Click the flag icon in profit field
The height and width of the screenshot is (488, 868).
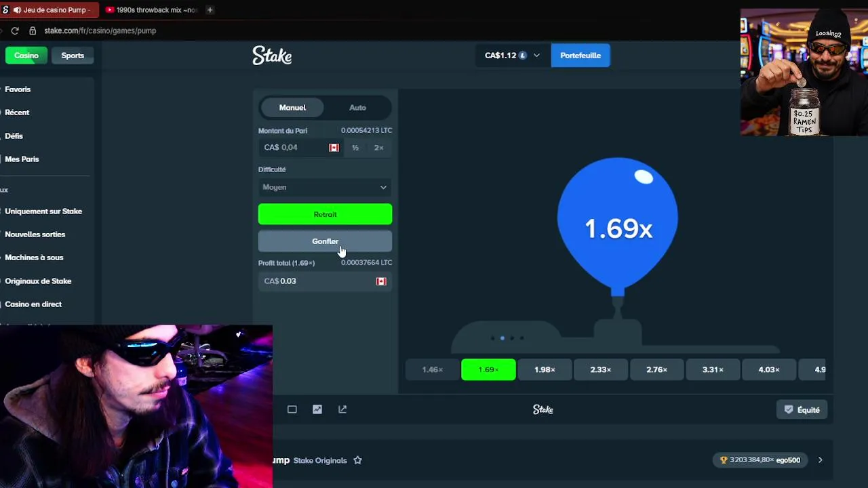pyautogui.click(x=381, y=281)
